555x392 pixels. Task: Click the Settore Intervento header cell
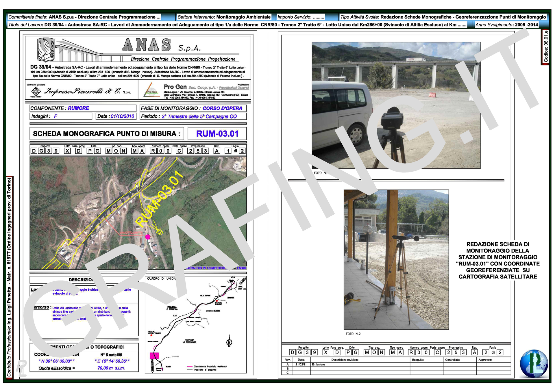(x=224, y=17)
